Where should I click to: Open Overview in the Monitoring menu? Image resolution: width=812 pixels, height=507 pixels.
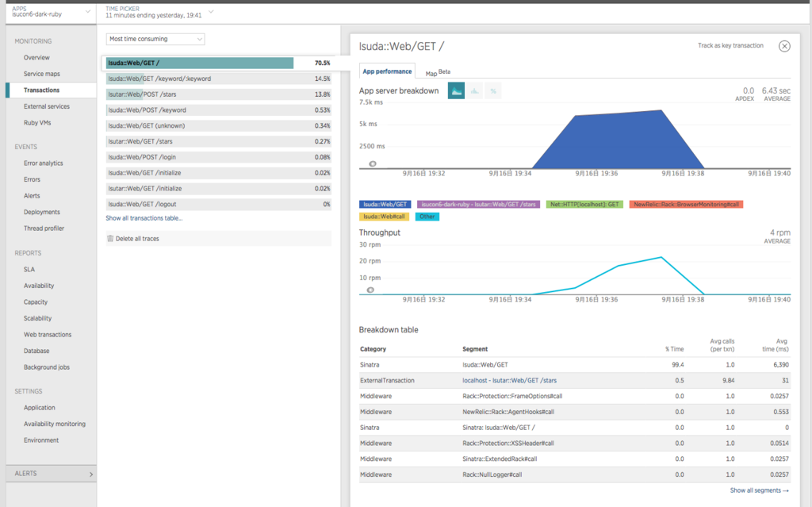point(36,58)
